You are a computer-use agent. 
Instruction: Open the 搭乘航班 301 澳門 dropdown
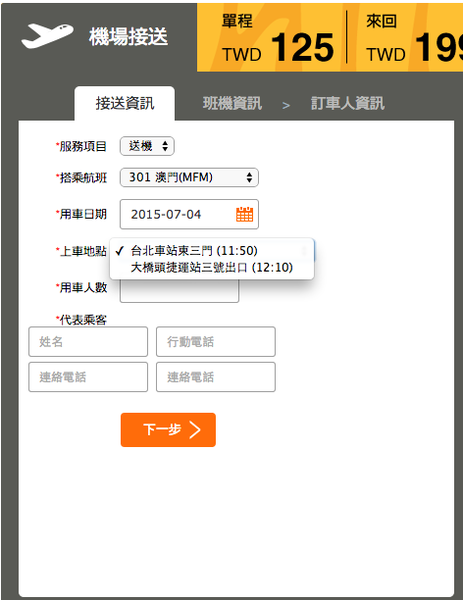(189, 178)
